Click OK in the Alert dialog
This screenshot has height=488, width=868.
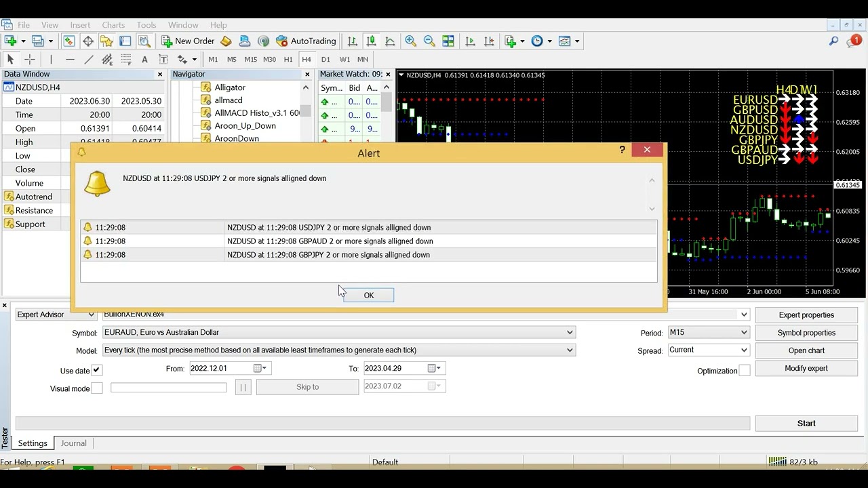(368, 295)
